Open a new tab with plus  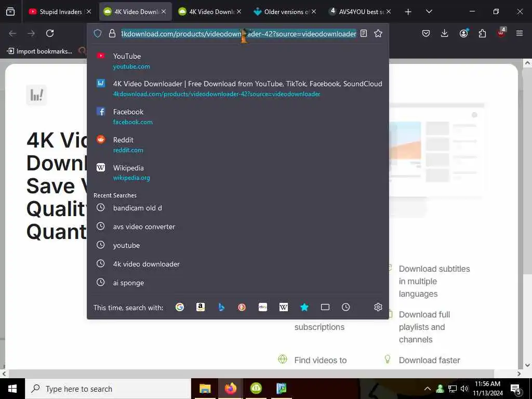point(408,12)
